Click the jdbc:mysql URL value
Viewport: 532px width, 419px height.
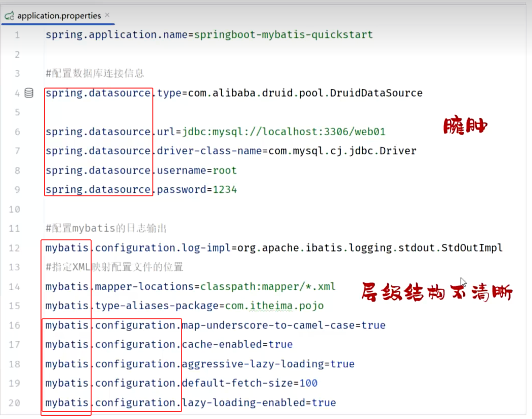tap(283, 132)
